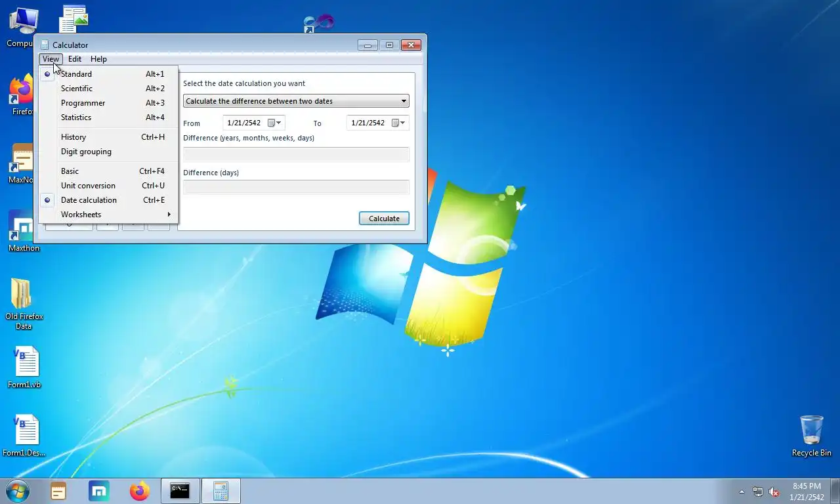
Task: Click the infinity-shaped desktop shortcut icon
Action: pyautogui.click(x=320, y=24)
